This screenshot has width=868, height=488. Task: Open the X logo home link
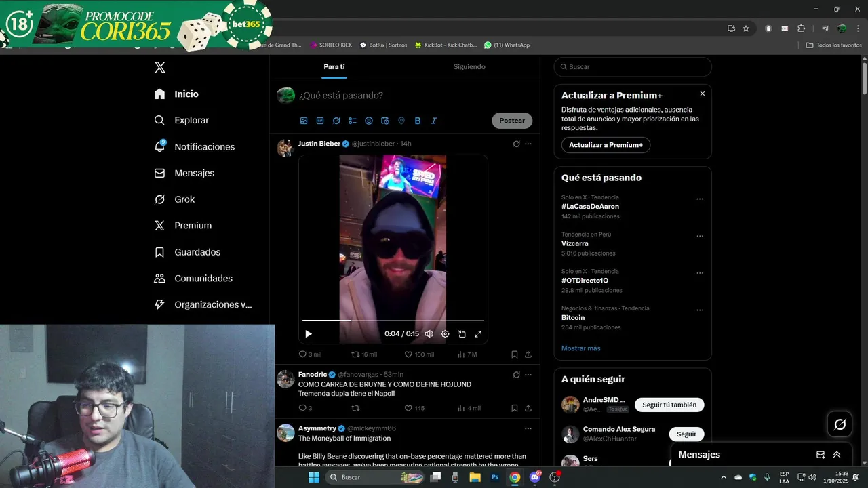159,67
